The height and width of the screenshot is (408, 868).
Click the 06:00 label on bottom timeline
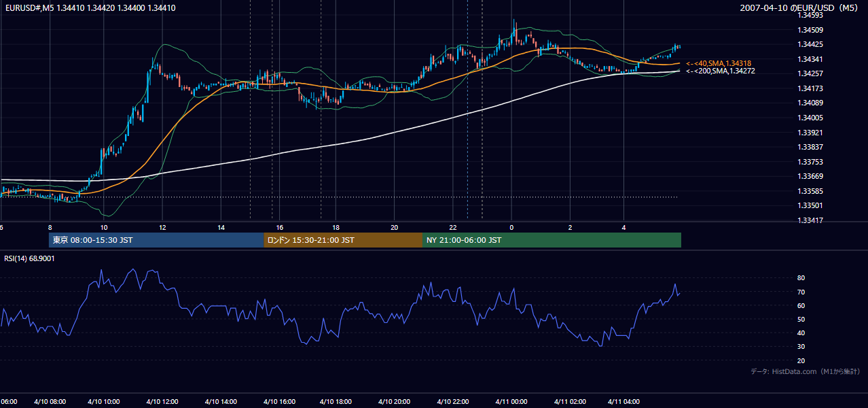(x=9, y=402)
